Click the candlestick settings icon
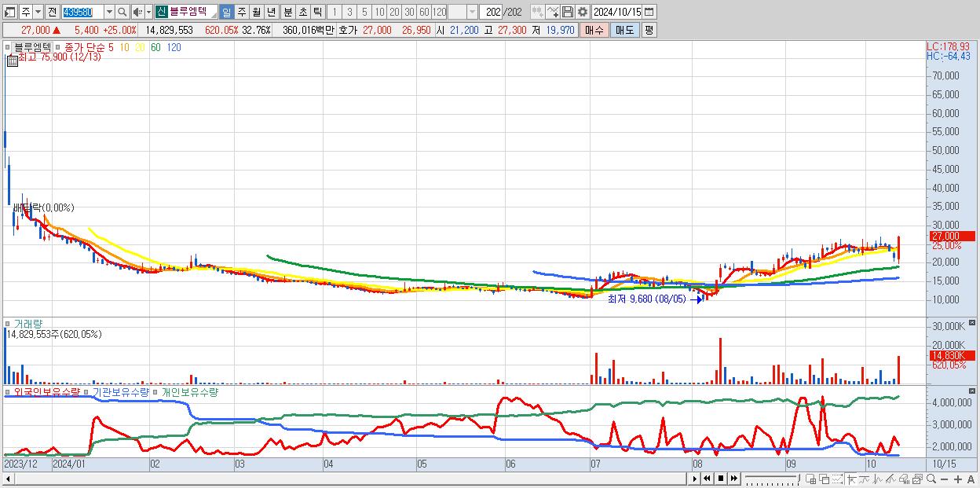The width and height of the screenshot is (980, 488). [538, 12]
